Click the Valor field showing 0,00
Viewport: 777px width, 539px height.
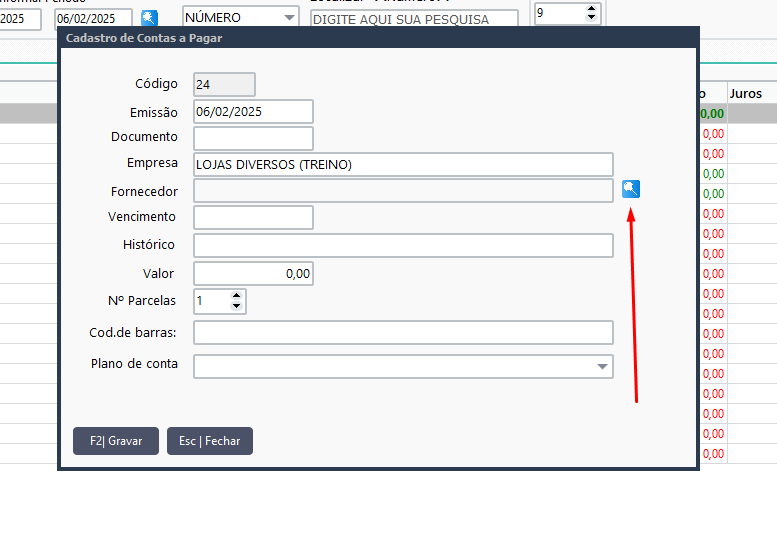(x=253, y=273)
